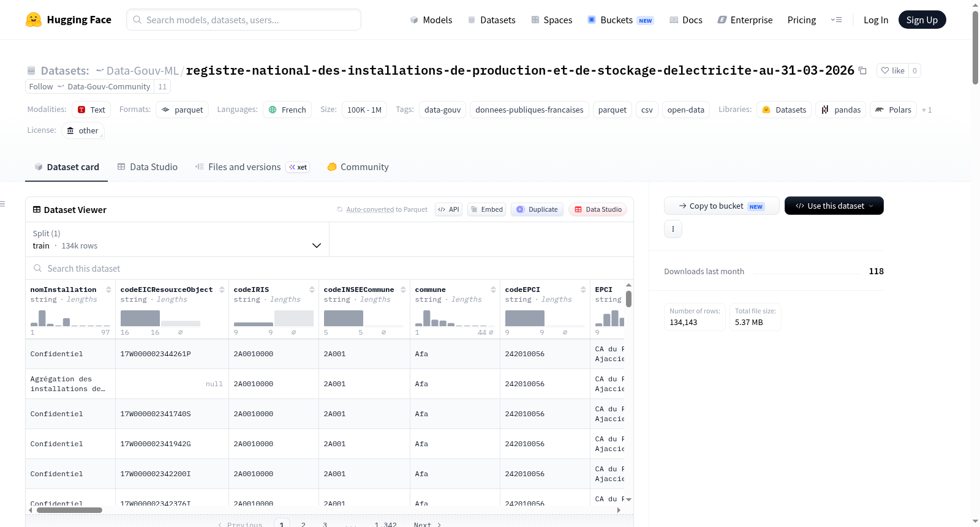Open Docs in the top navigation

(686, 20)
